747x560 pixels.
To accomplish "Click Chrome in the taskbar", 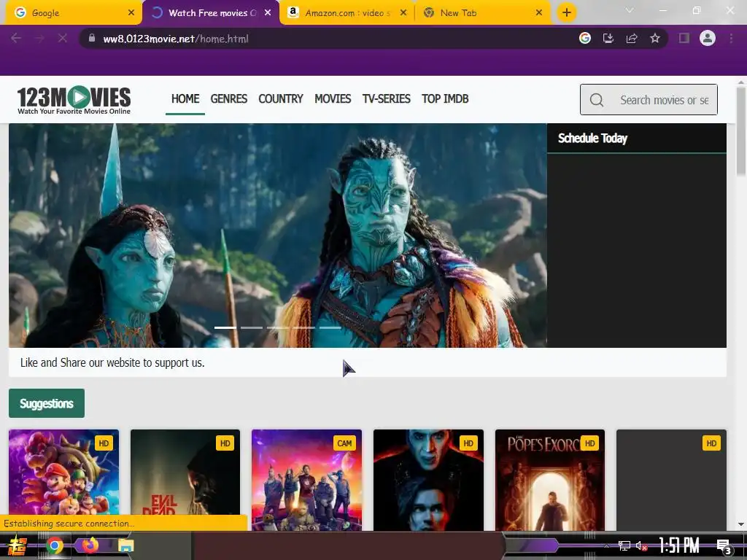I will pyautogui.click(x=55, y=545).
